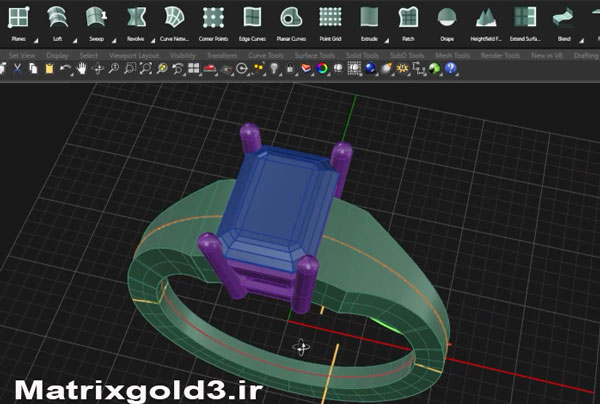Click the Paste clipboard icon

coord(49,69)
